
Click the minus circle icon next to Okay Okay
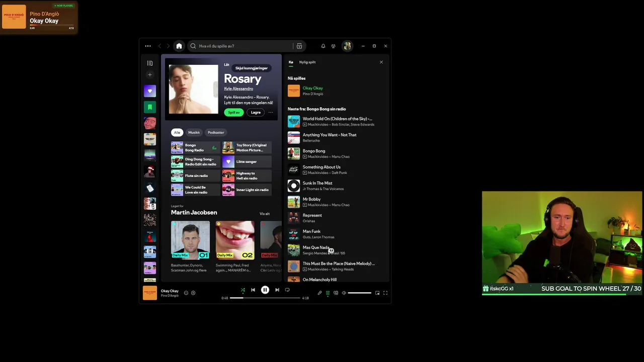tap(186, 293)
